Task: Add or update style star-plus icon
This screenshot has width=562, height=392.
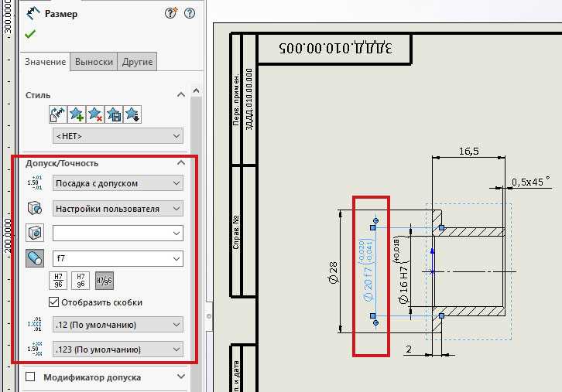Action: [77, 114]
